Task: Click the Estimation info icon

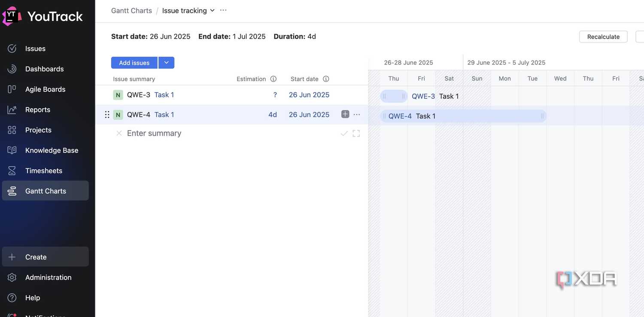Action: pos(273,79)
